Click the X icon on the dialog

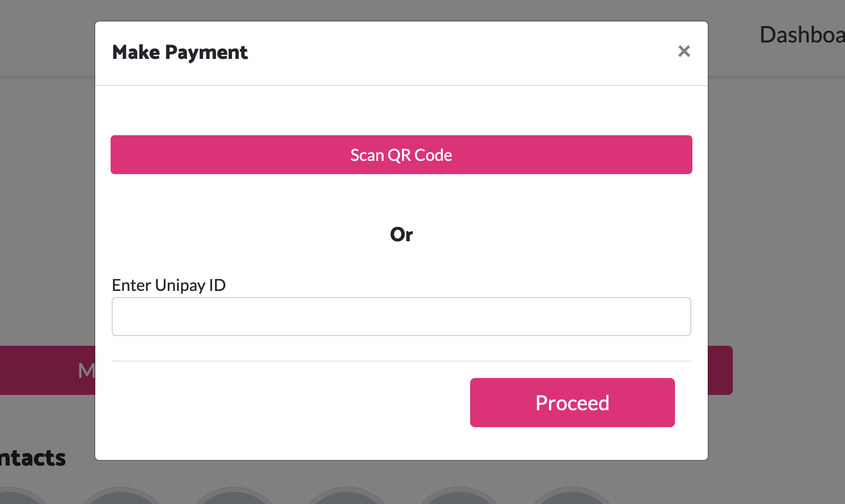(684, 52)
